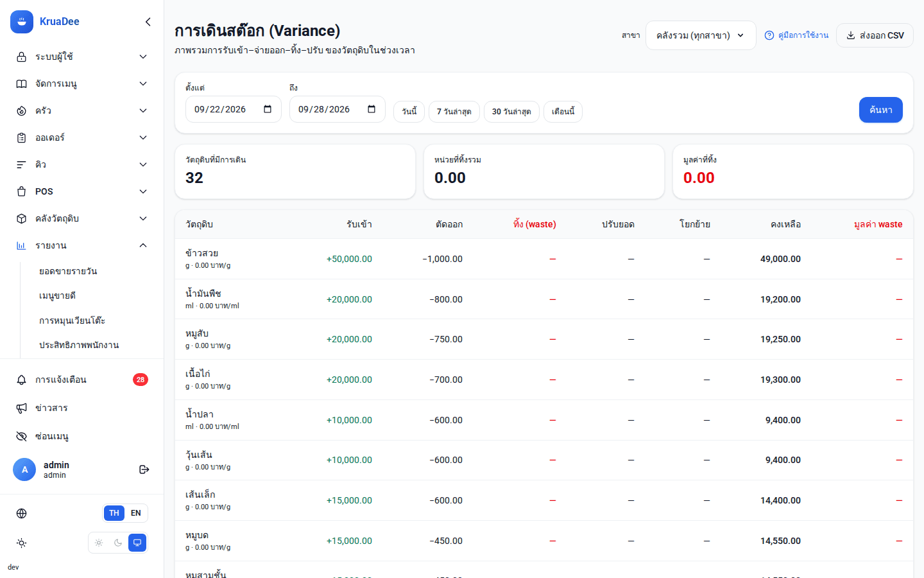Screen dimensions: 924x578
Task: Click the lock icon for ระบบผู้ใช้
Action: pos(21,57)
